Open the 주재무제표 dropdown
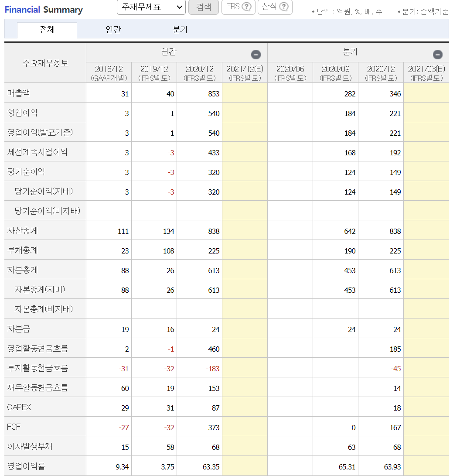This screenshot has height=476, width=460. [151, 7]
